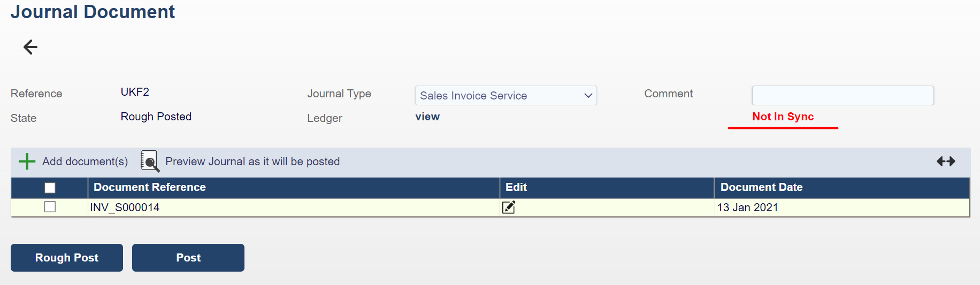Click the Document Date column header
Viewport: 980px width, 285px height.
click(x=761, y=188)
